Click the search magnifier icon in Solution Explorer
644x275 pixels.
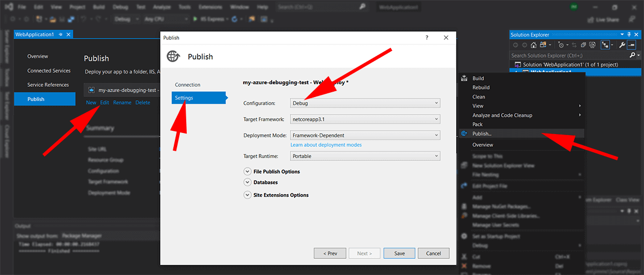tap(632, 55)
